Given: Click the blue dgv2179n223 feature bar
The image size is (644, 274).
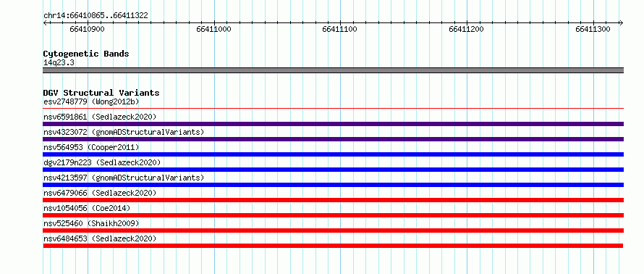Looking at the screenshot, I should [334, 170].
